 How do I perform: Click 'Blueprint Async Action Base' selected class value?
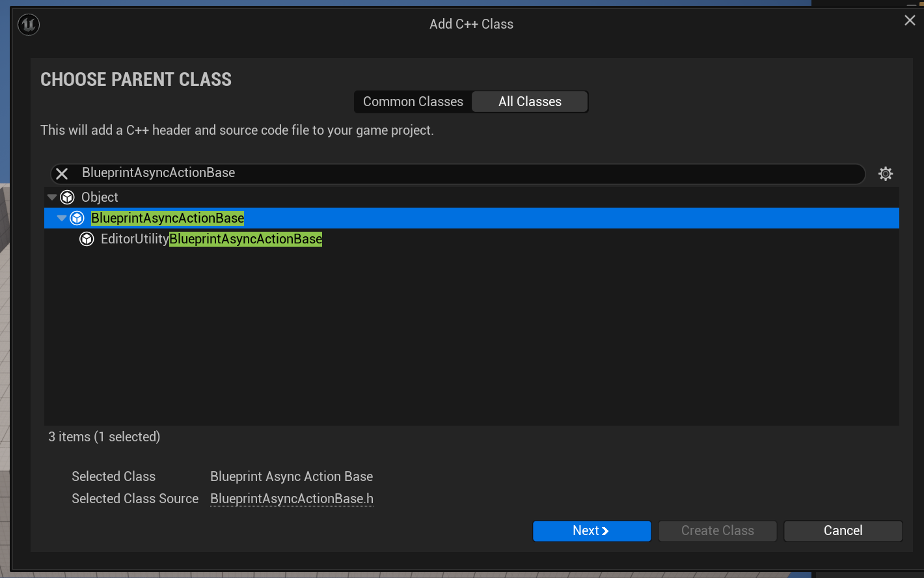(292, 476)
